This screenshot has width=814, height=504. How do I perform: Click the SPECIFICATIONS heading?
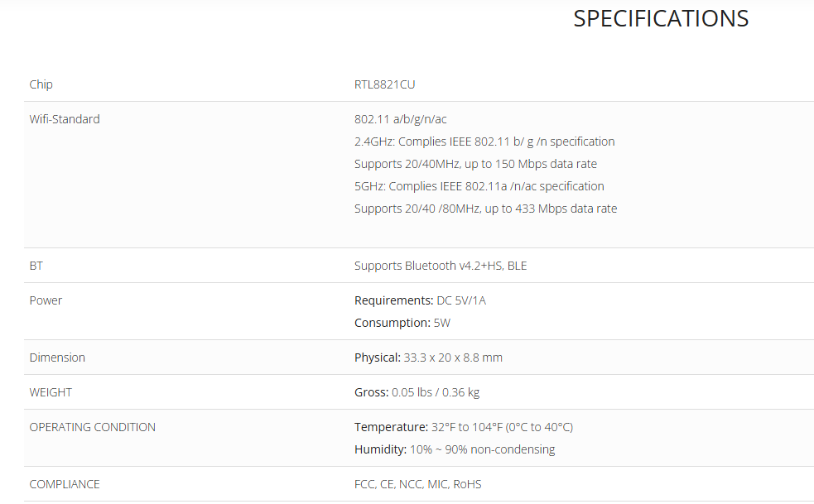660,19
